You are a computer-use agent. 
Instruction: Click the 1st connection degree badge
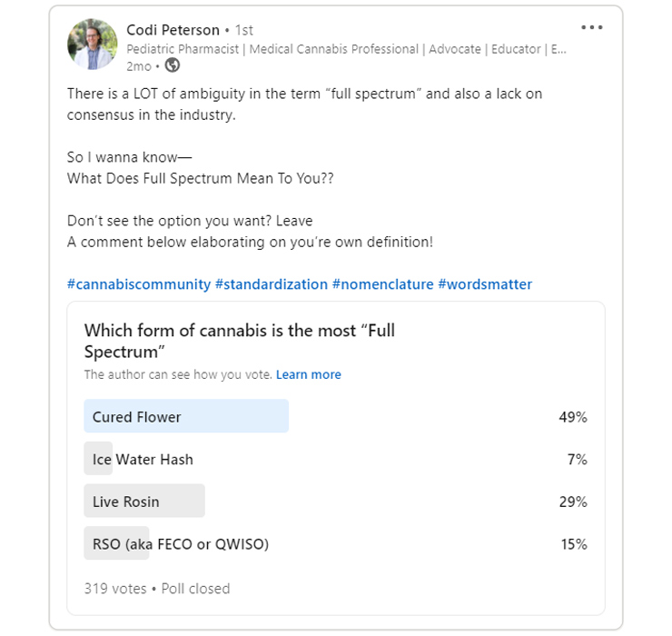(243, 30)
